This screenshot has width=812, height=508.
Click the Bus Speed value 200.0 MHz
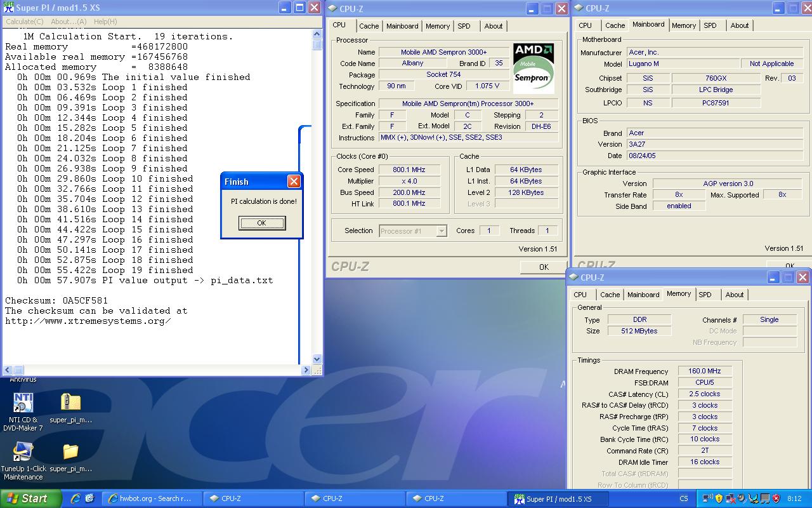coord(409,192)
